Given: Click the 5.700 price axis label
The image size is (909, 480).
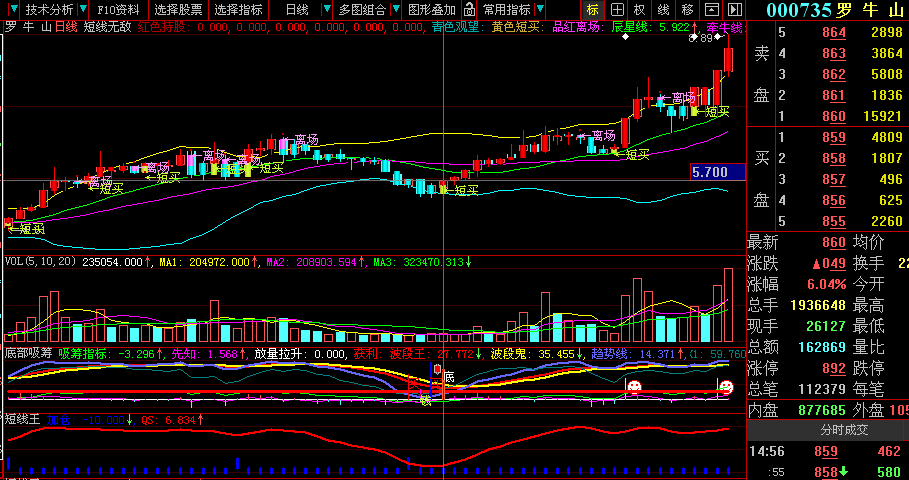Looking at the screenshot, I should [718, 172].
